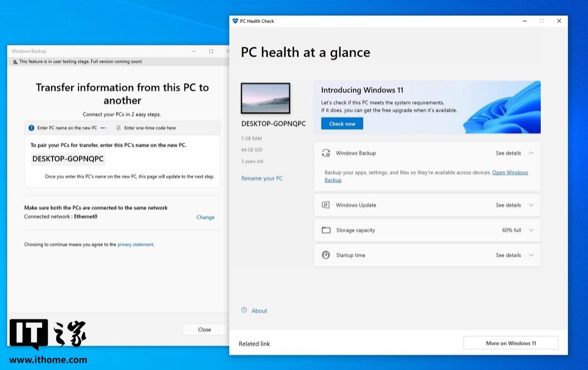Click the Startup time gauge icon
588x370 pixels.
326,255
